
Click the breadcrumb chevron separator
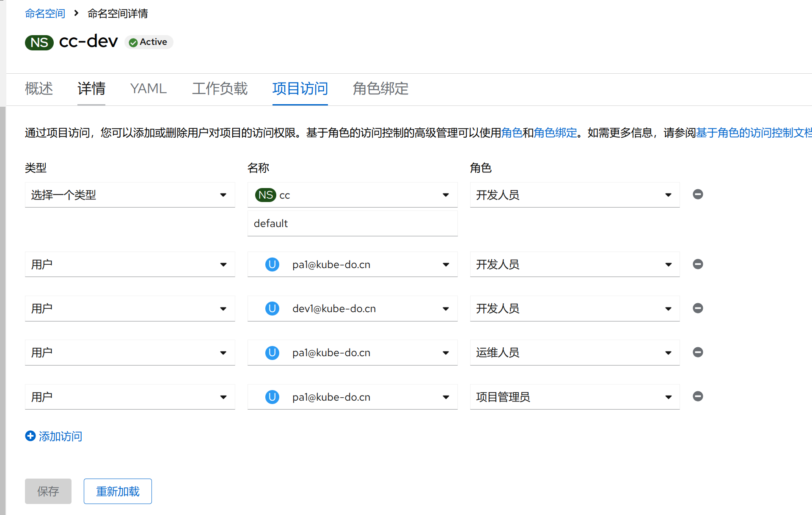76,13
